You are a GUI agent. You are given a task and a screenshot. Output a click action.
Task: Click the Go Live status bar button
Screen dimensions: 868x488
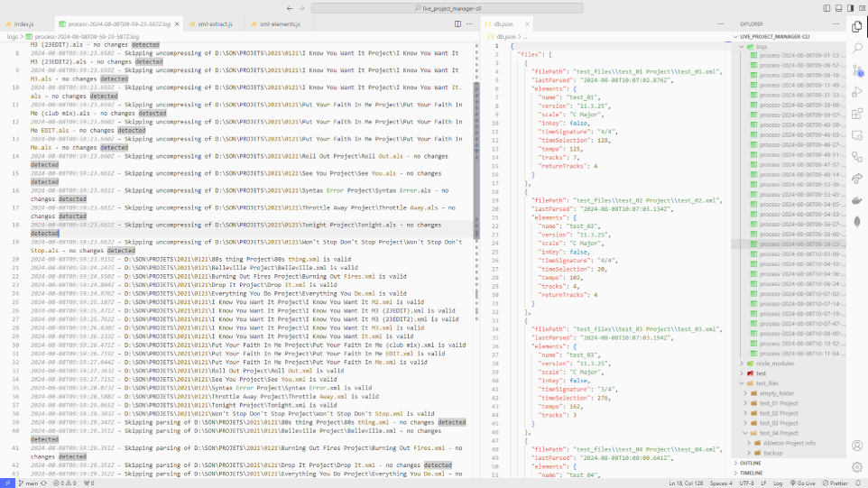tap(803, 483)
